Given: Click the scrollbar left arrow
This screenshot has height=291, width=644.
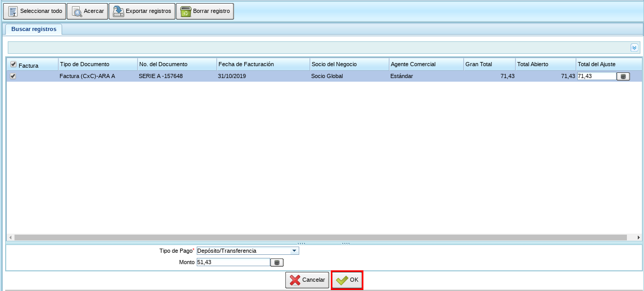Looking at the screenshot, I should pyautogui.click(x=10, y=237).
